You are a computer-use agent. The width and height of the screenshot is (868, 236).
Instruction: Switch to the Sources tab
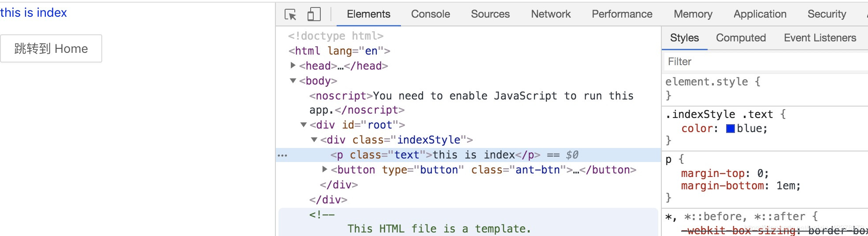pyautogui.click(x=490, y=14)
